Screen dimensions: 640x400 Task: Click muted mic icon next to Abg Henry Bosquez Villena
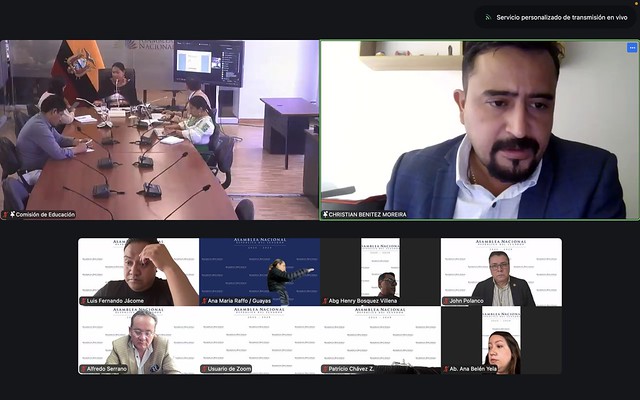click(325, 301)
